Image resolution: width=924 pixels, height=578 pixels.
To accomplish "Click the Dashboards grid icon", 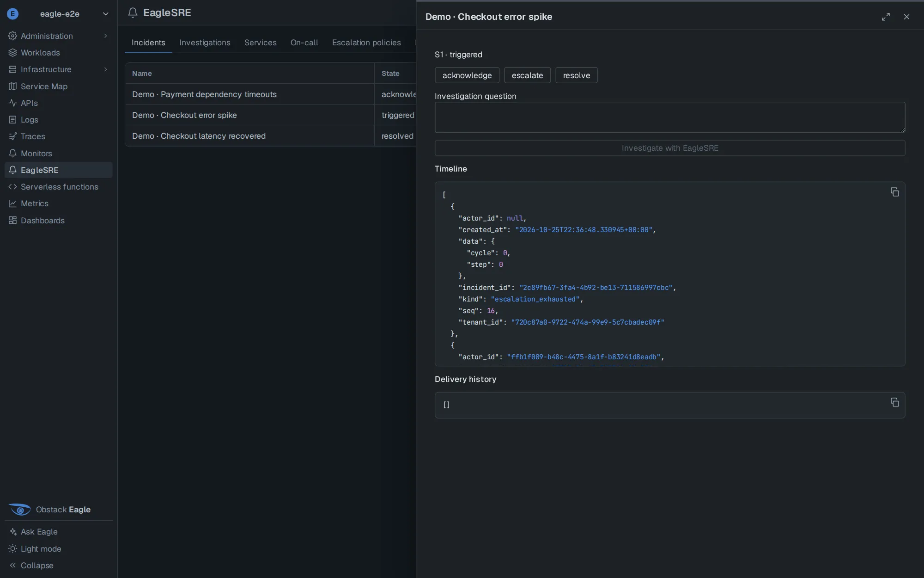I will (12, 221).
